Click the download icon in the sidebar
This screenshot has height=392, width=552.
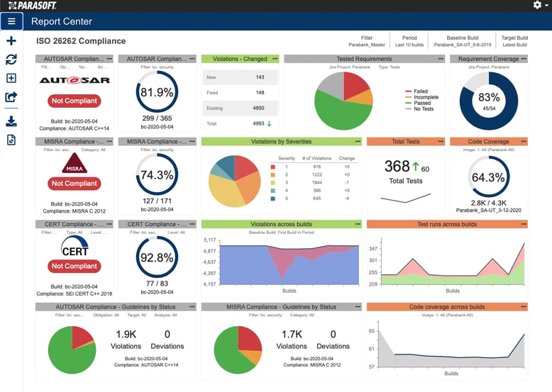[x=11, y=121]
